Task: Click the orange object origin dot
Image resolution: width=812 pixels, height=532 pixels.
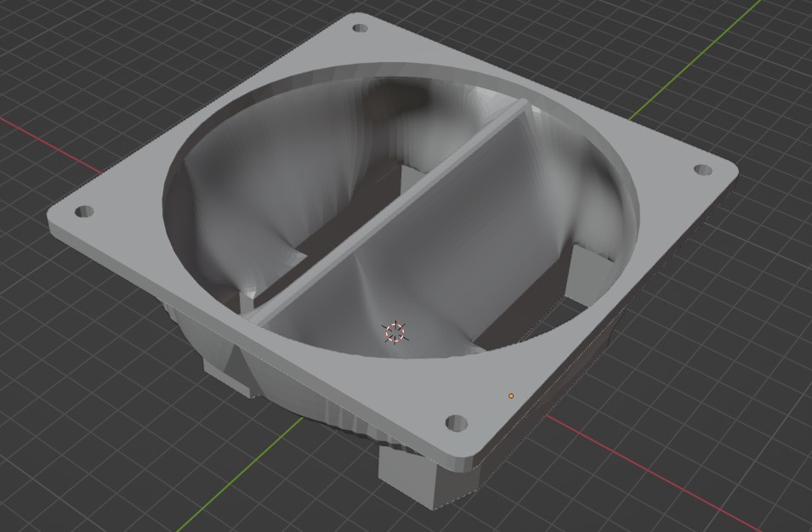Action: 511,396
